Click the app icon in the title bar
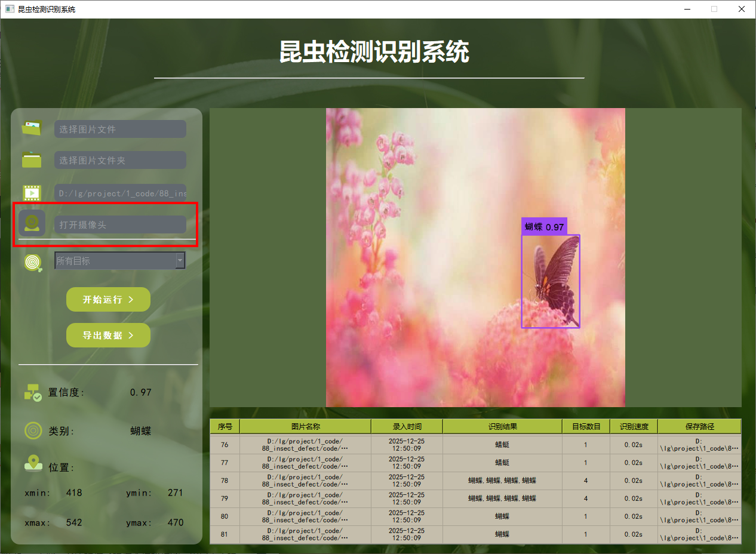The width and height of the screenshot is (756, 554). 10,9
